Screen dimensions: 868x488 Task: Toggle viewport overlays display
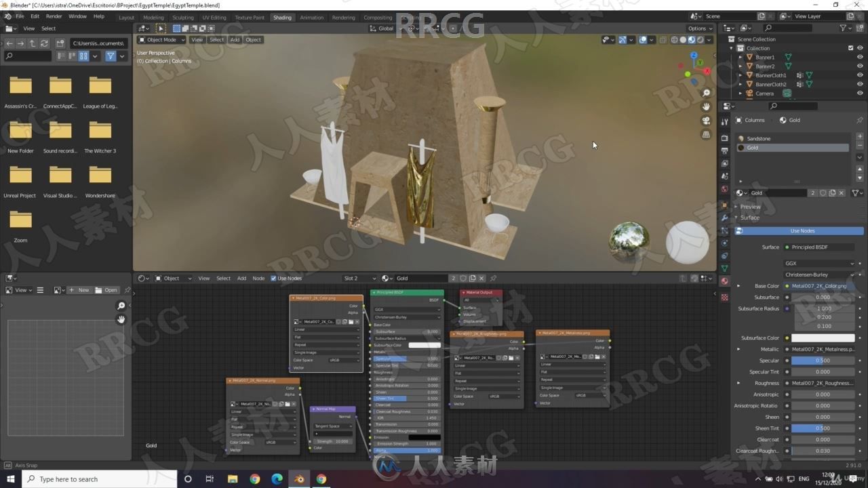[x=643, y=39]
